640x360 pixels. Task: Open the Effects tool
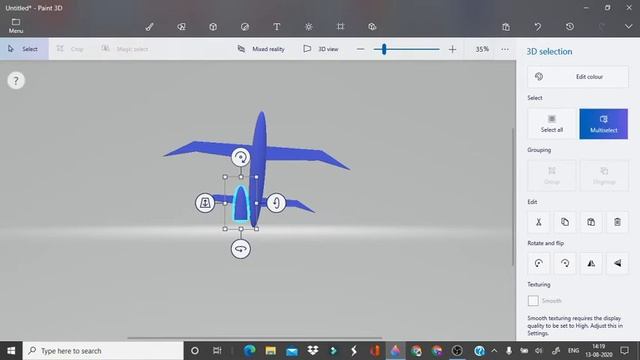tap(309, 27)
